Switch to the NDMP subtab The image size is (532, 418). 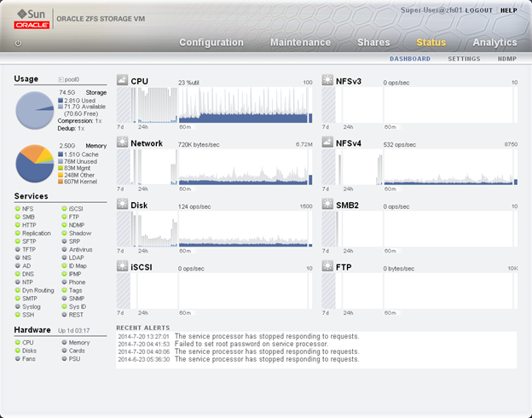[507, 59]
